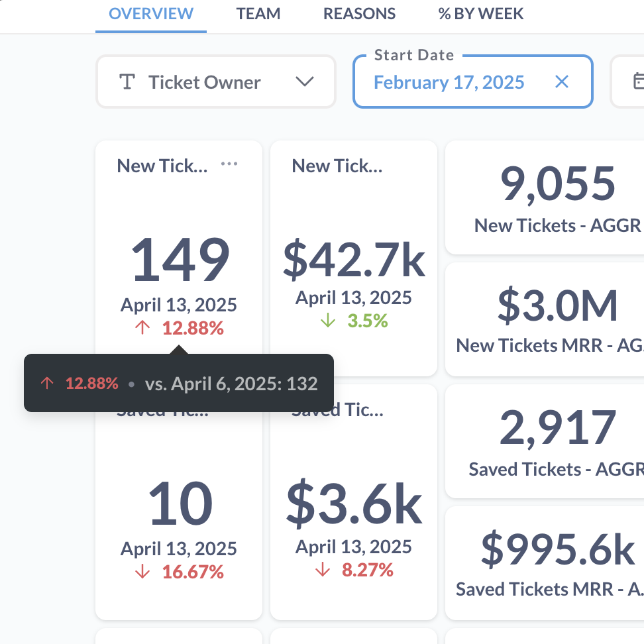Click the red down arrow beside 16.67%
Screen dimensions: 644x644
[x=142, y=572]
